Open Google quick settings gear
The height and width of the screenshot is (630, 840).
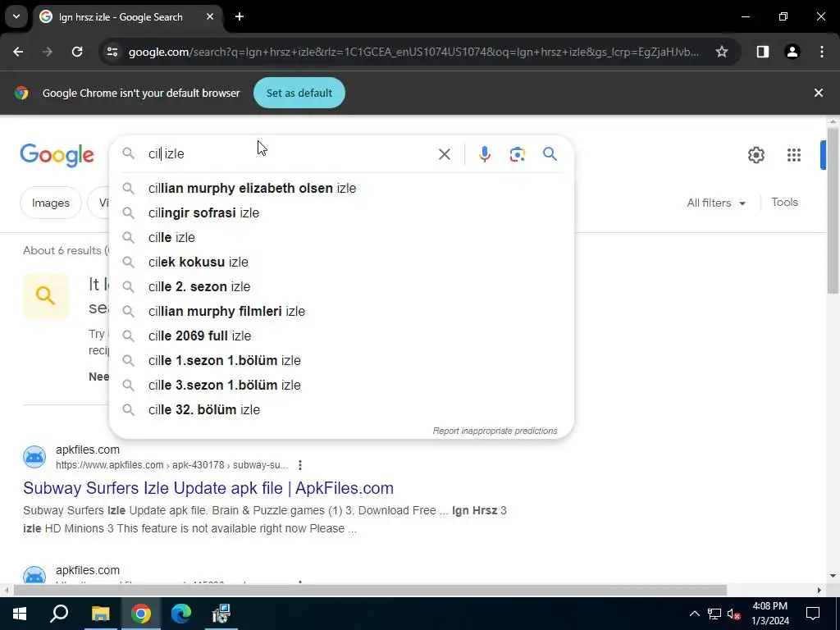pos(756,155)
